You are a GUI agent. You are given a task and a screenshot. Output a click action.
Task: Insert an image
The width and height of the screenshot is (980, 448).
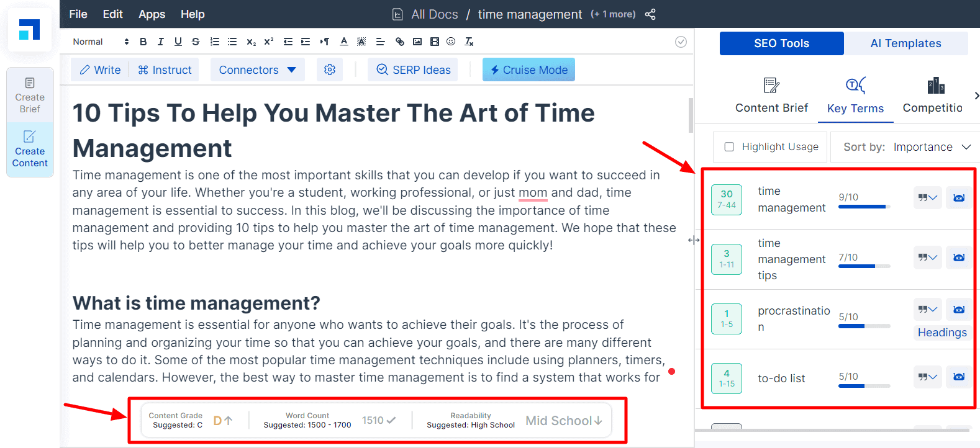(417, 42)
